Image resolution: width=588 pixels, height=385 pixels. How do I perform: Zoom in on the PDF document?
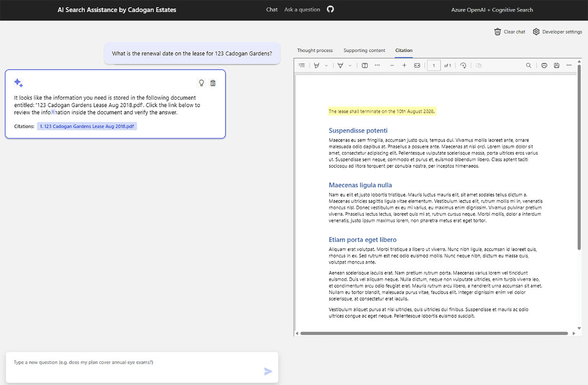[x=404, y=65]
